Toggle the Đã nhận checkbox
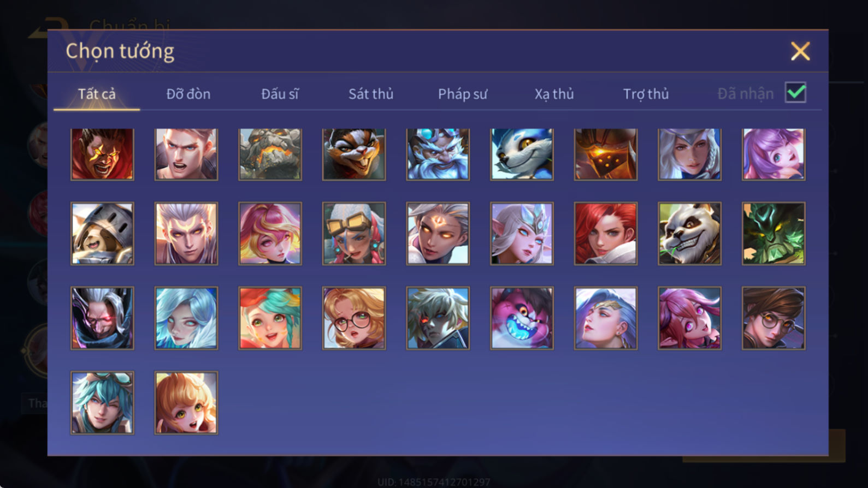Viewport: 868px width, 488px height. 795,92
